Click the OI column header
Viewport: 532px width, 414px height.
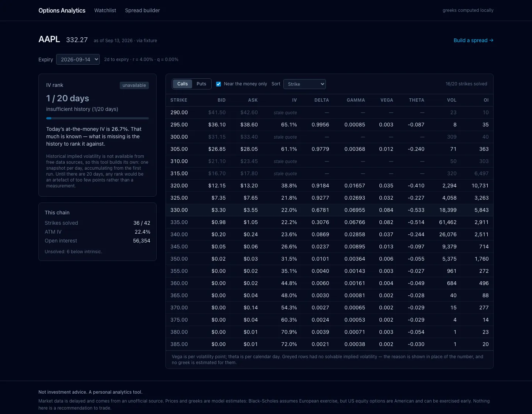[x=486, y=100]
